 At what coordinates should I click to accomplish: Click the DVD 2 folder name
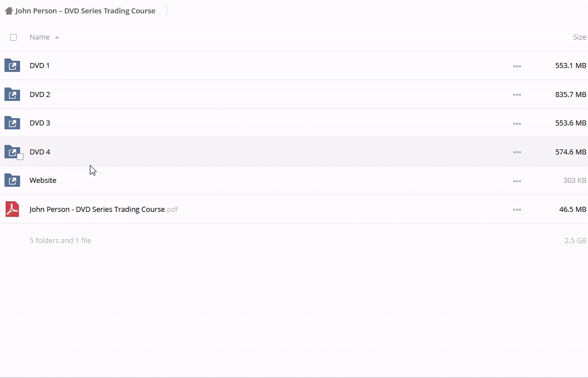pos(40,94)
